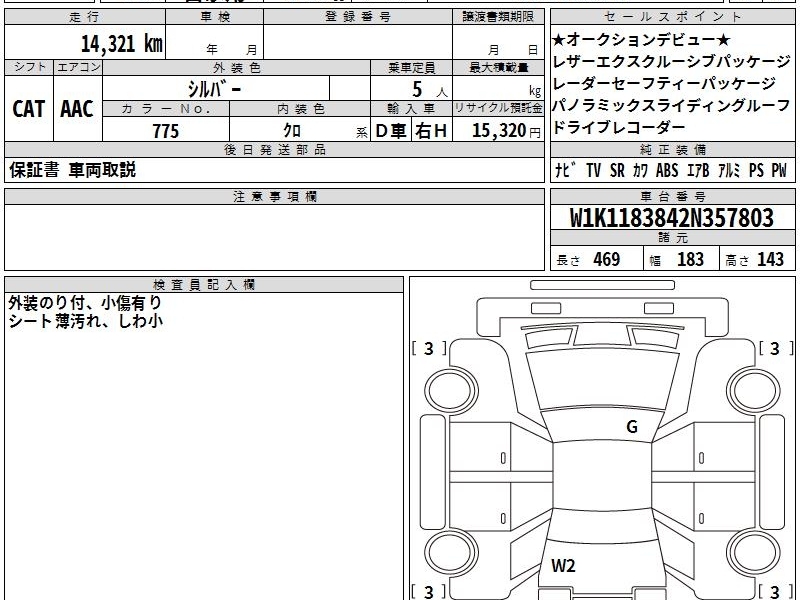
Task: Click the セールスポイント header
Action: pos(672,17)
